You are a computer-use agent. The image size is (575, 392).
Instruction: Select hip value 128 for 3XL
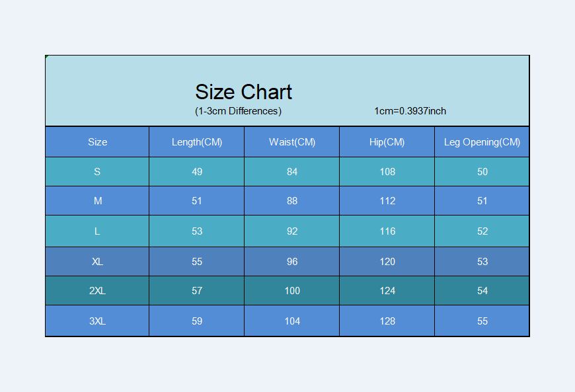(x=387, y=321)
